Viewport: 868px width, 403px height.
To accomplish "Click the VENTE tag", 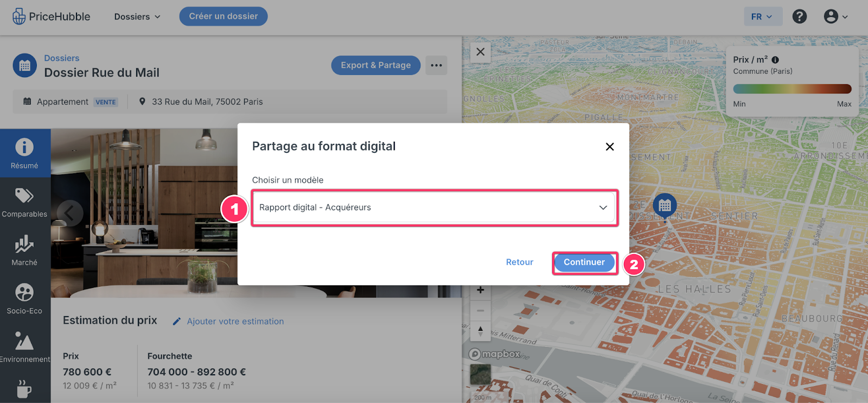I will pyautogui.click(x=106, y=102).
